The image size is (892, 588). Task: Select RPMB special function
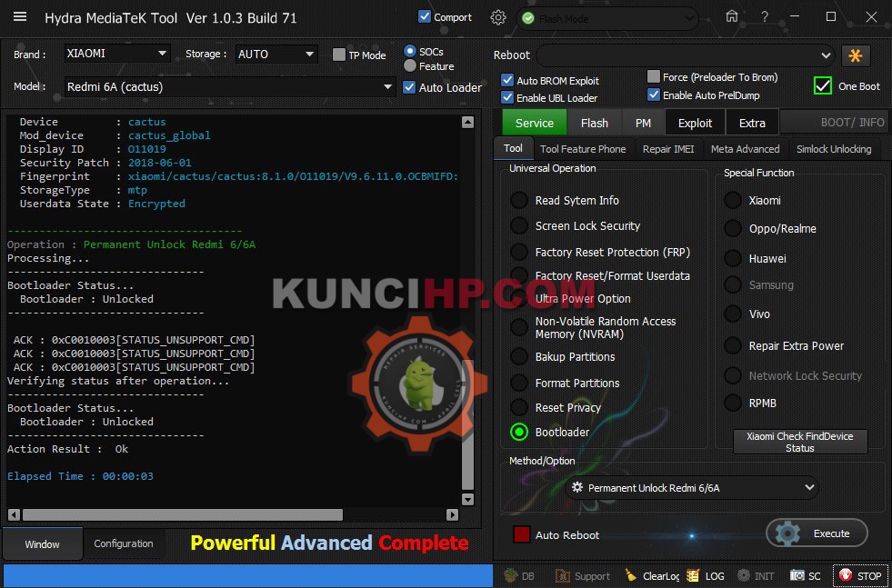click(x=733, y=403)
